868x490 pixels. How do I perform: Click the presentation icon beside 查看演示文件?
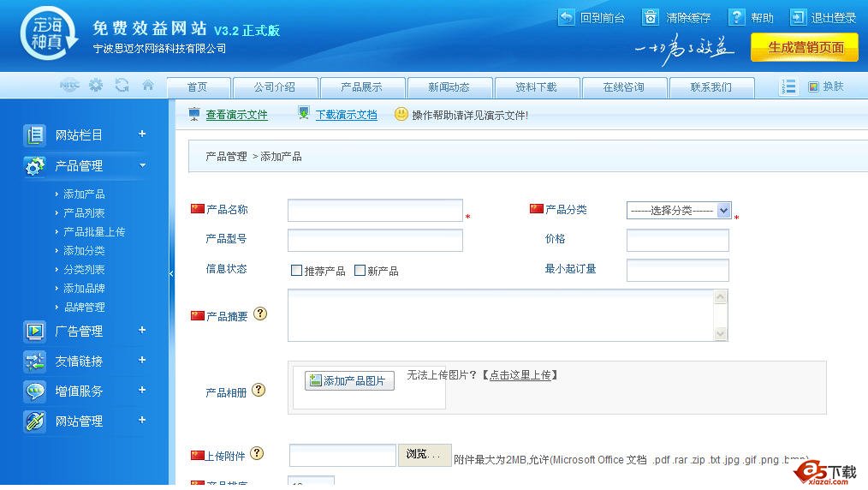(x=194, y=114)
